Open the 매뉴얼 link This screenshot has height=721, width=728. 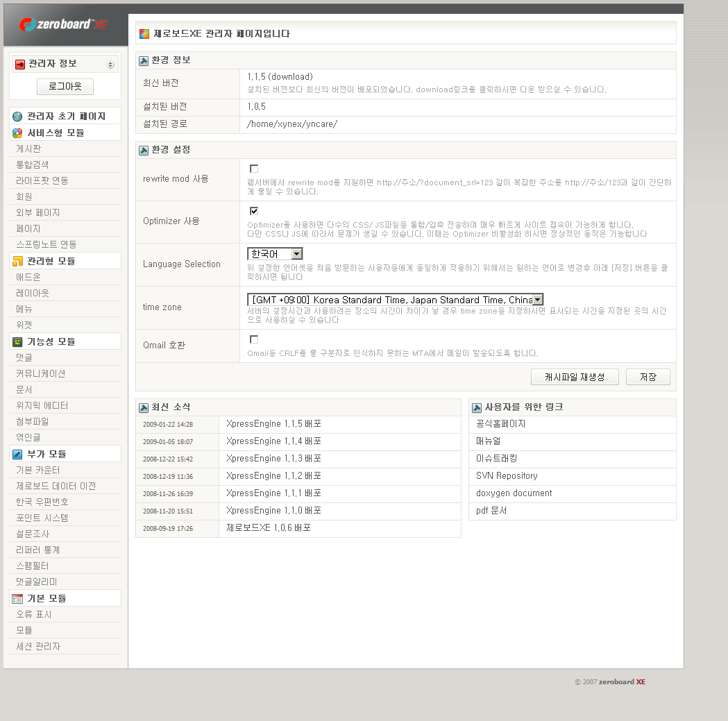[488, 441]
